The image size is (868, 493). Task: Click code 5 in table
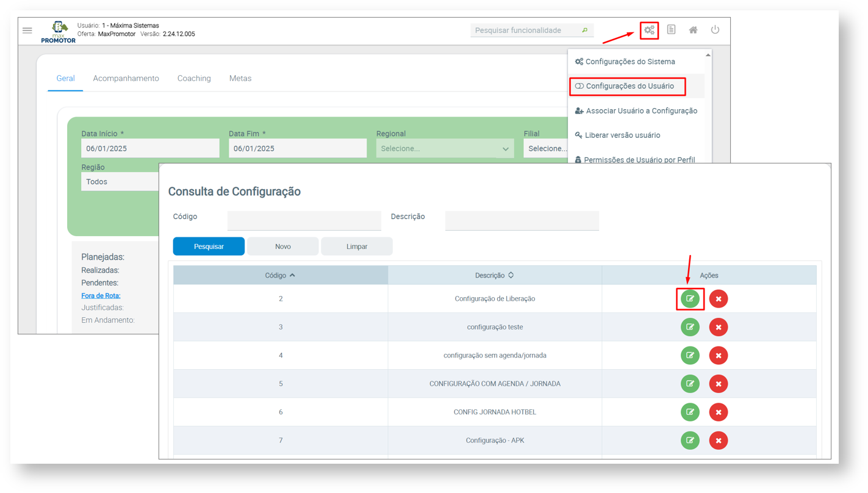coord(281,384)
